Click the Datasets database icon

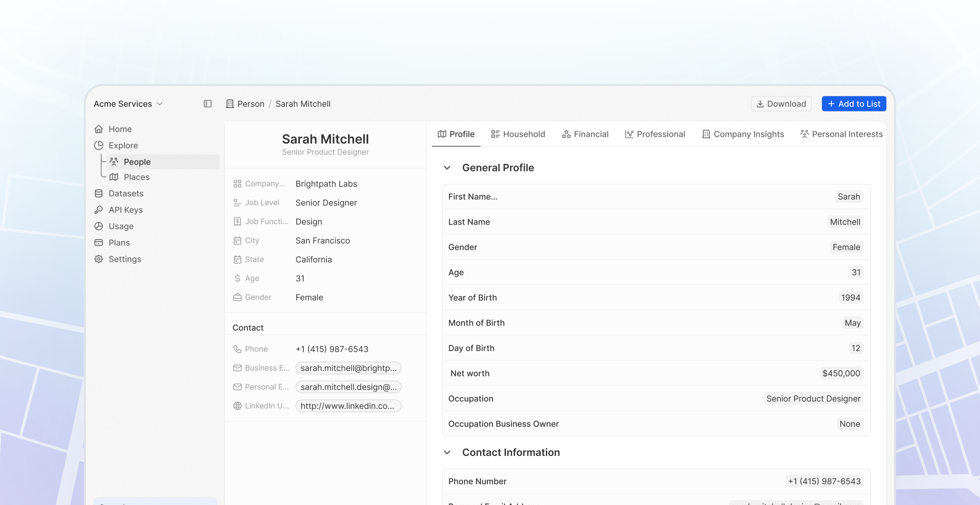coord(99,194)
